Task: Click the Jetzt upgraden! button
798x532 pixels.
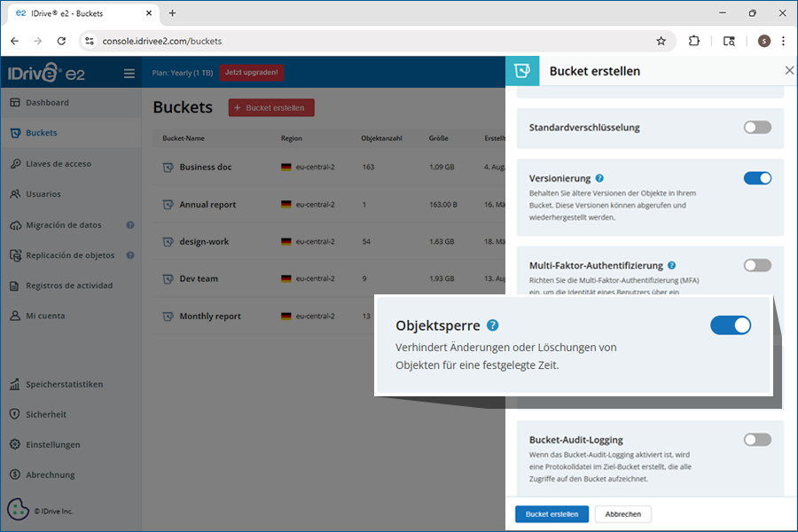Action: pos(253,73)
